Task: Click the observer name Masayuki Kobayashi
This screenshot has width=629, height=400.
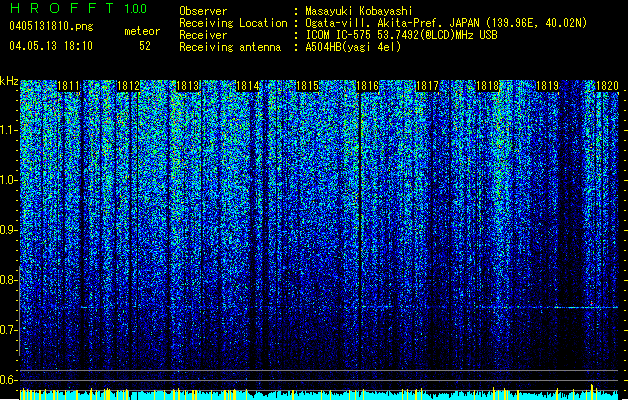Action: pos(359,11)
